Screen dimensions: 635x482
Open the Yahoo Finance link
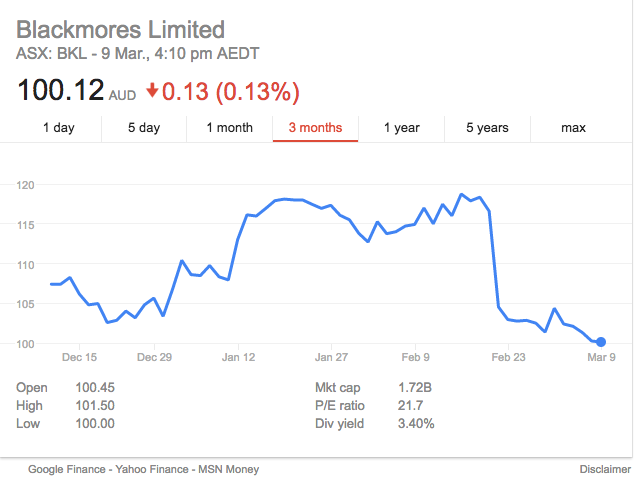(152, 469)
